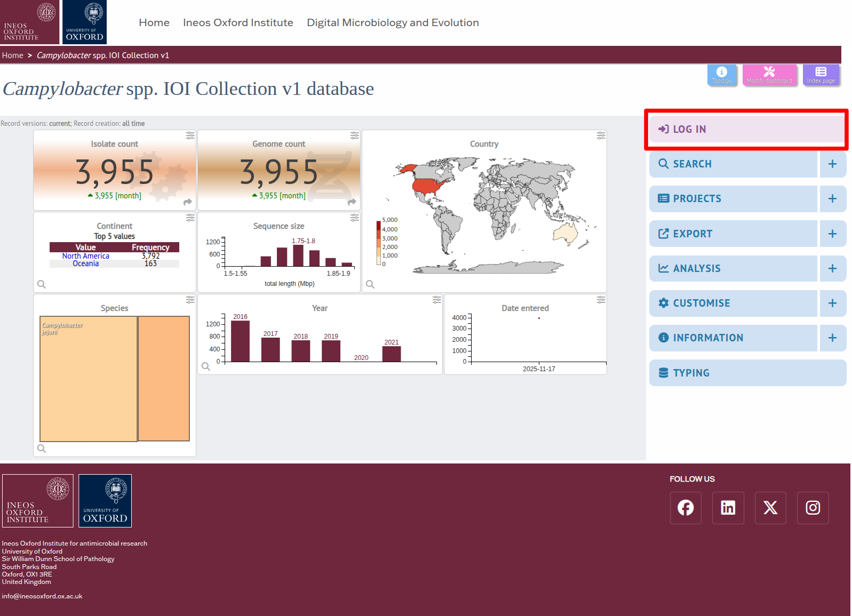Toggle settings sliders on Date entered panel
The image size is (852, 616).
point(601,300)
